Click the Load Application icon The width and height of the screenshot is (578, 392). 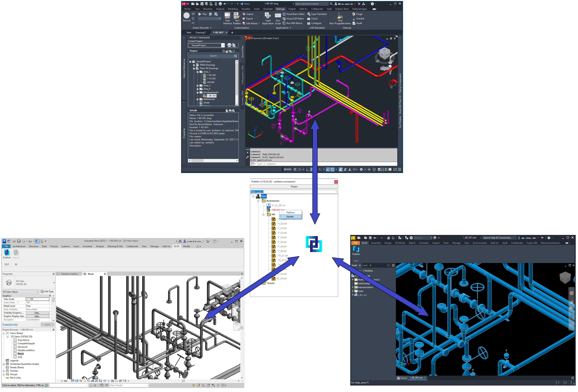pos(268,19)
